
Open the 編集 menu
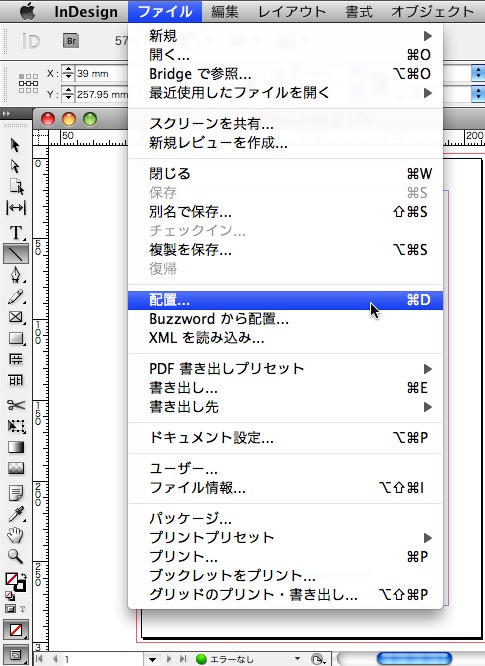click(225, 11)
